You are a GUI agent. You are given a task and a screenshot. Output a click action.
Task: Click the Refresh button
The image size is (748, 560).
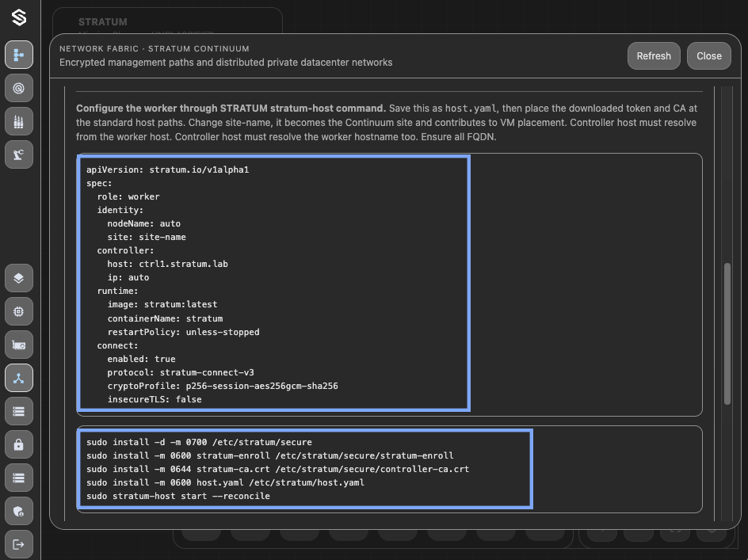[654, 55]
